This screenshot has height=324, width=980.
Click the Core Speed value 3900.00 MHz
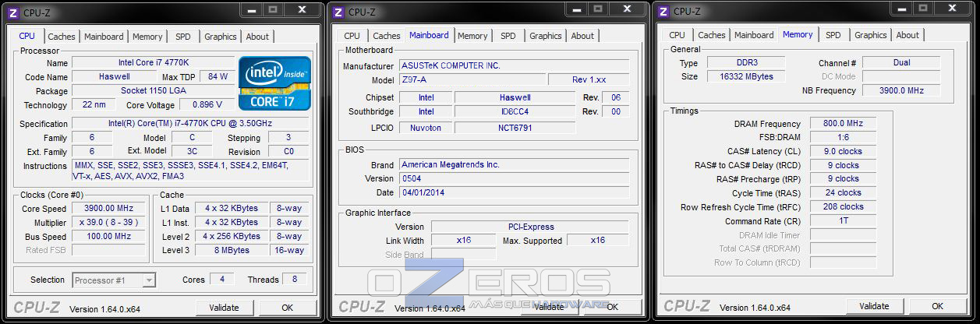(108, 208)
